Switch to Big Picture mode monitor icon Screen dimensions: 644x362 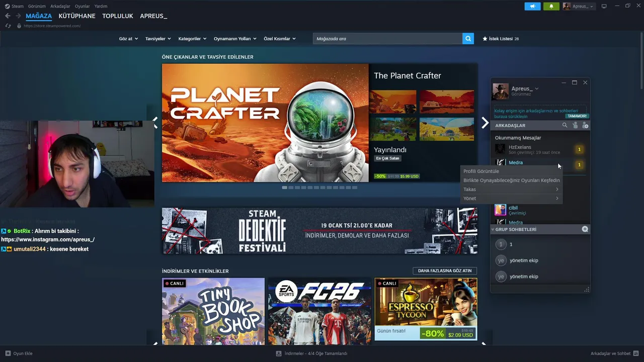tap(604, 6)
